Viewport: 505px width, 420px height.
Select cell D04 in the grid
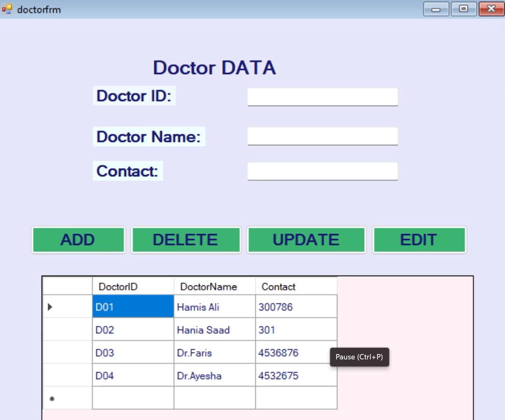pyautogui.click(x=133, y=375)
